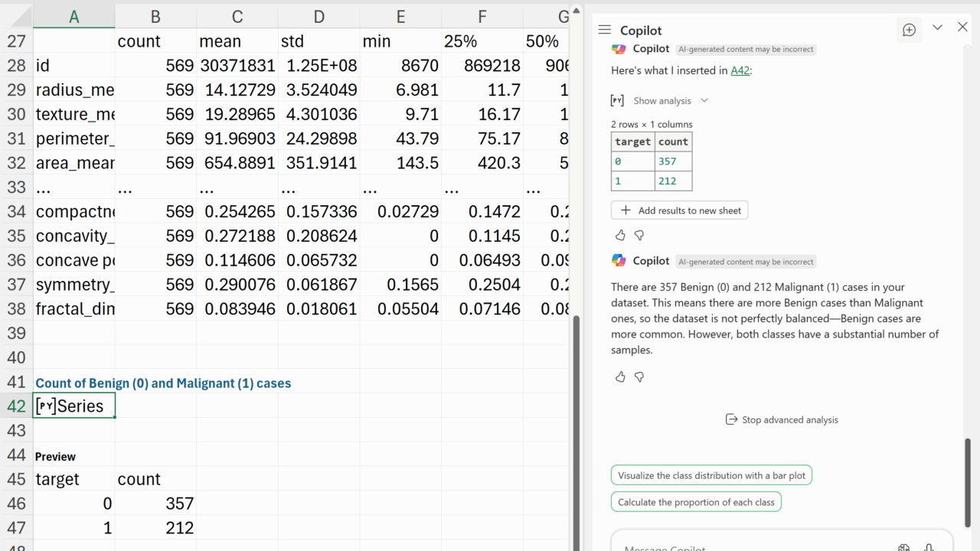Close the Copilot pane

pos(962,28)
